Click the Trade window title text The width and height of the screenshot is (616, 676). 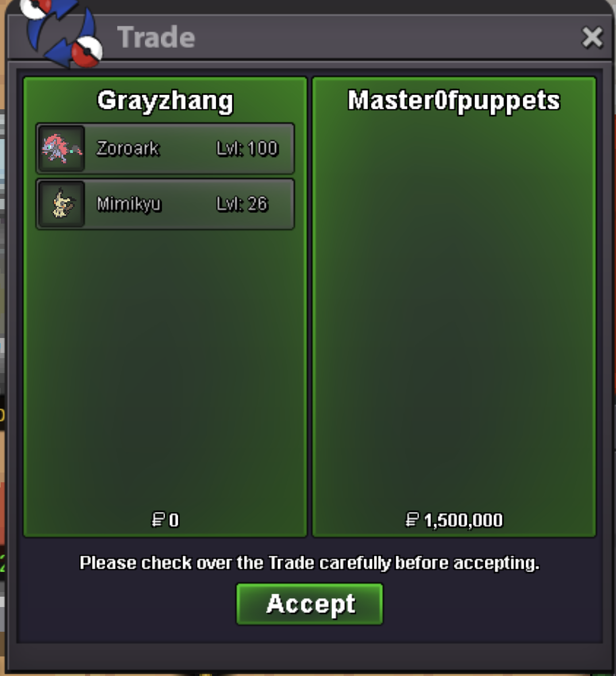click(x=156, y=37)
